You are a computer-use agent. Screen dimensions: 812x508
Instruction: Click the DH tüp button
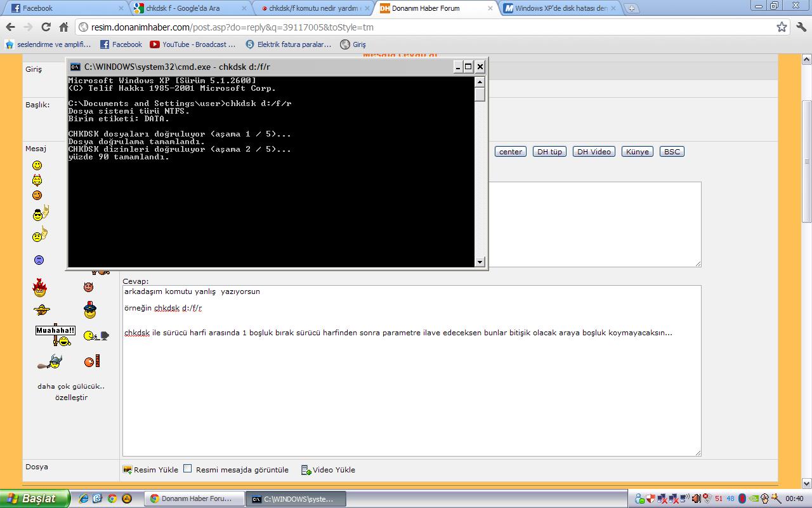(x=549, y=152)
